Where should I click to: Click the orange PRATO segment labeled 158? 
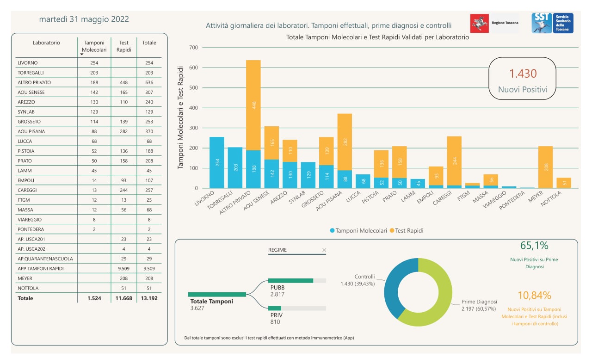(400, 162)
